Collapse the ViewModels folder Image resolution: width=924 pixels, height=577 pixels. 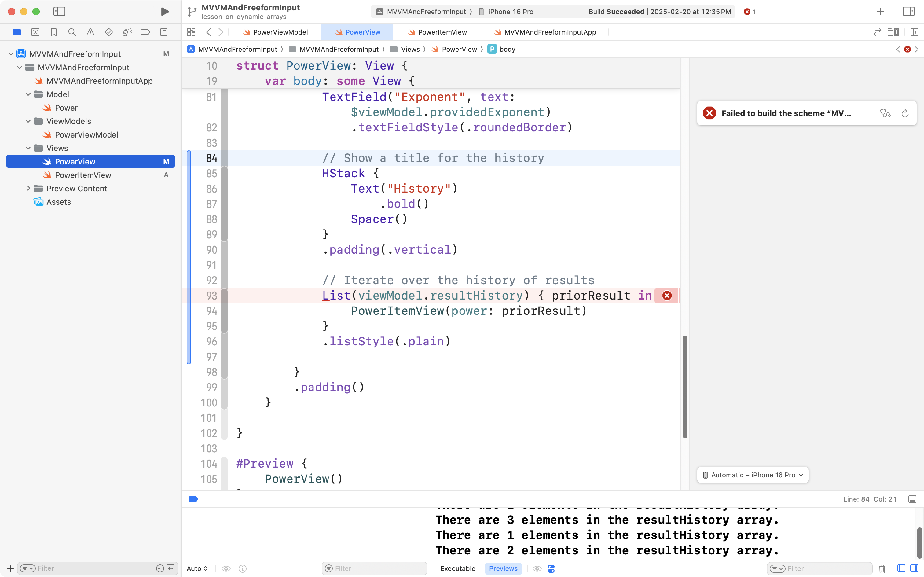[x=28, y=121]
